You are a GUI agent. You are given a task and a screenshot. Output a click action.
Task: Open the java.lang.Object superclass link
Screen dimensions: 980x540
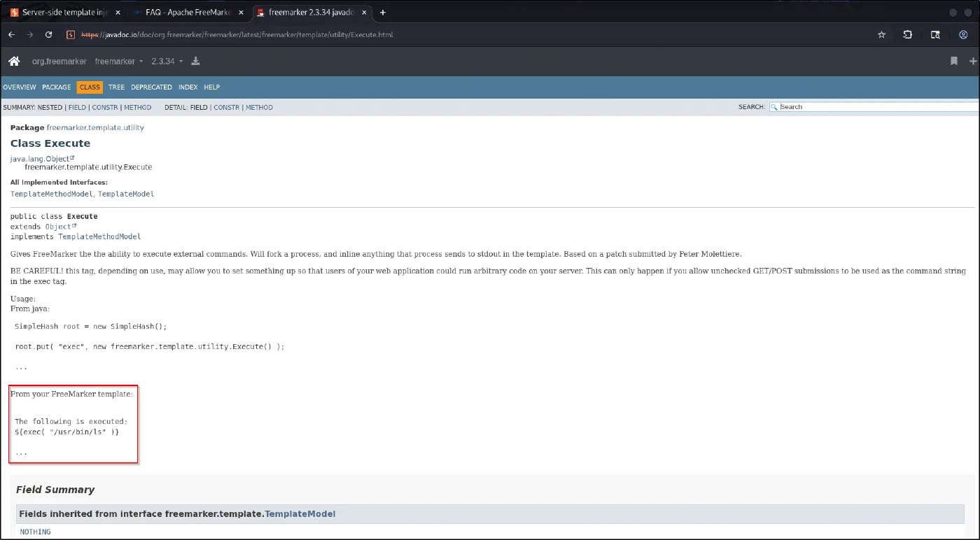(42, 159)
